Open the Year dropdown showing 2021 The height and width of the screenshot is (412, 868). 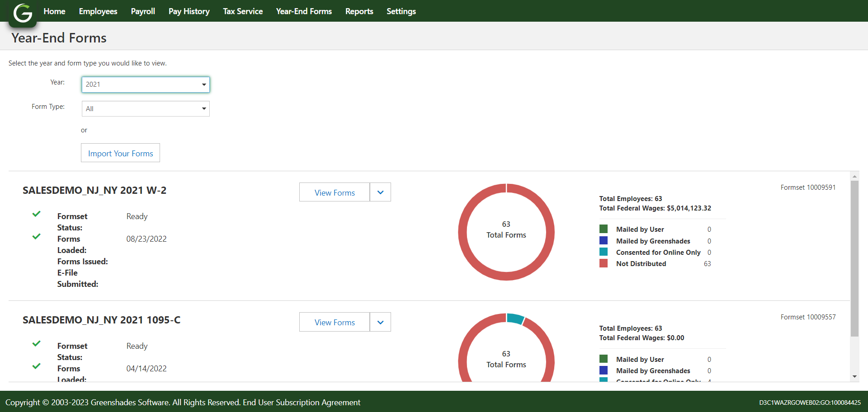pos(146,84)
